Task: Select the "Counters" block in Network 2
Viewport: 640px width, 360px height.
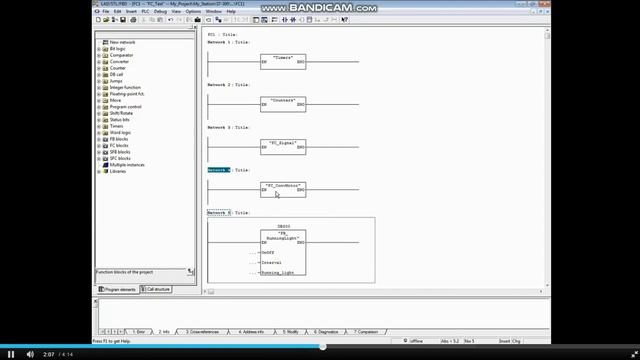Action: (283, 104)
